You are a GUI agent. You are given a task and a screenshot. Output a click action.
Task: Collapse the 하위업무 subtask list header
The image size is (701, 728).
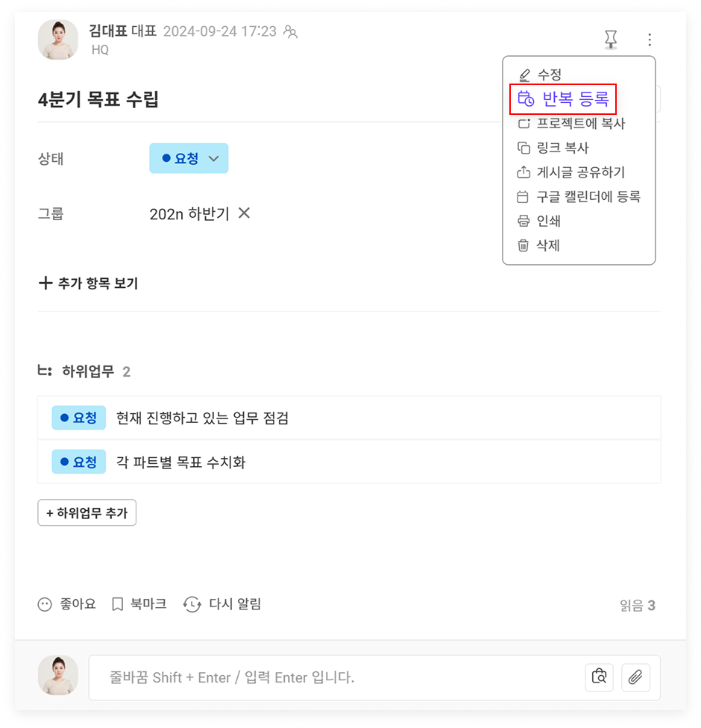coord(84,371)
